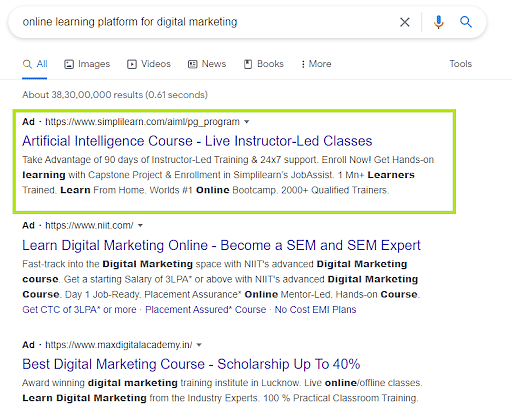Image resolution: width=512 pixels, height=420 pixels.
Task: Open Artificial Intelligence Course ad link
Action: pyautogui.click(x=197, y=141)
